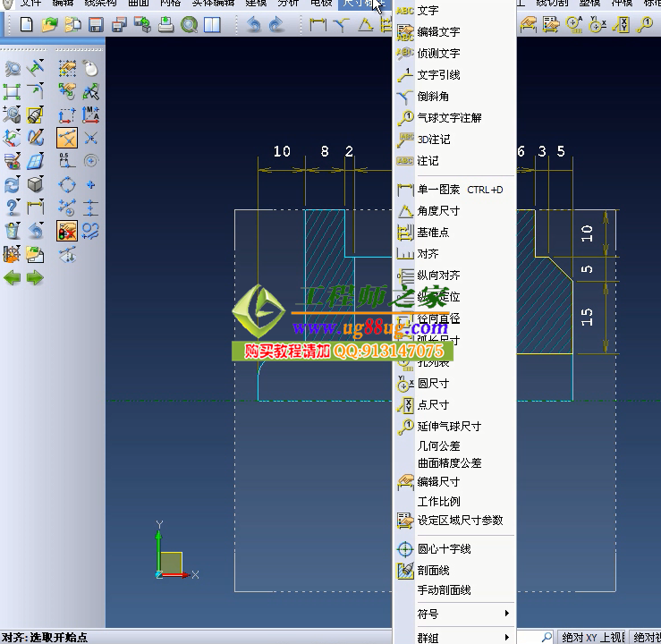Choose 角度尺寸 from the dimension menu
Image resolution: width=661 pixels, height=644 pixels.
pos(438,211)
